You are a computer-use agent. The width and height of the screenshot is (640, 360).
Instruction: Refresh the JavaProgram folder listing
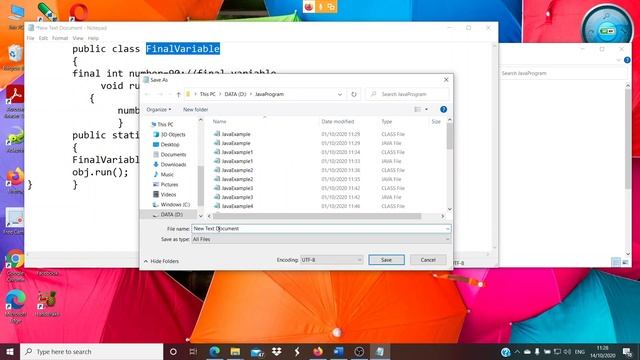tap(354, 94)
